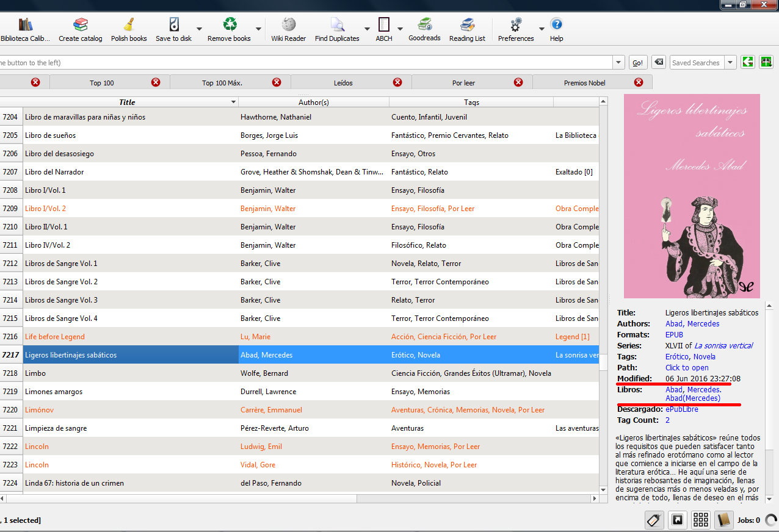Toggle the Tag Browser panel button
The image size is (779, 532).
654,520
